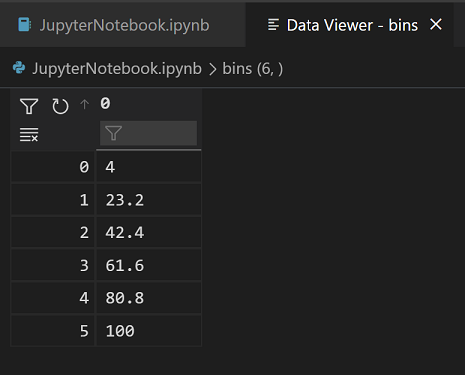
Task: Open the JupyterNotebook.ipynb breadcrumb link
Action: point(117,69)
